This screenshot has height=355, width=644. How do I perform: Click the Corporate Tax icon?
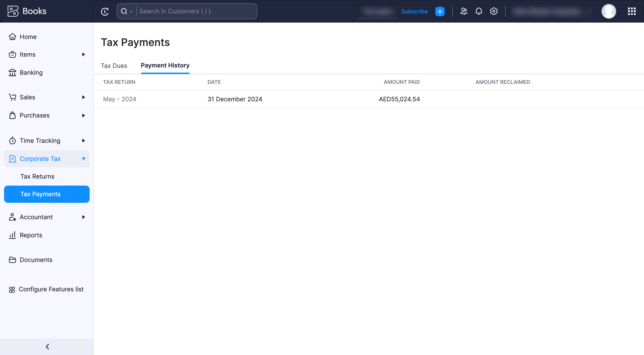coord(13,158)
